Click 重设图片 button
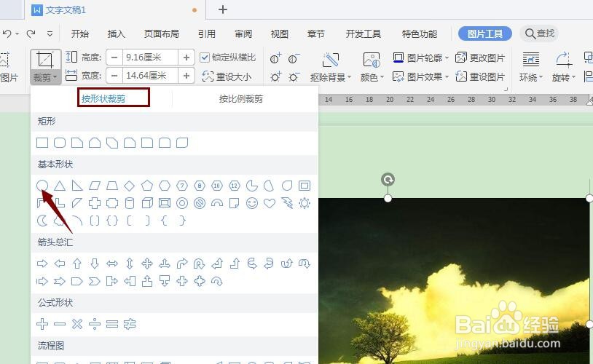The image size is (593, 364). [480, 76]
